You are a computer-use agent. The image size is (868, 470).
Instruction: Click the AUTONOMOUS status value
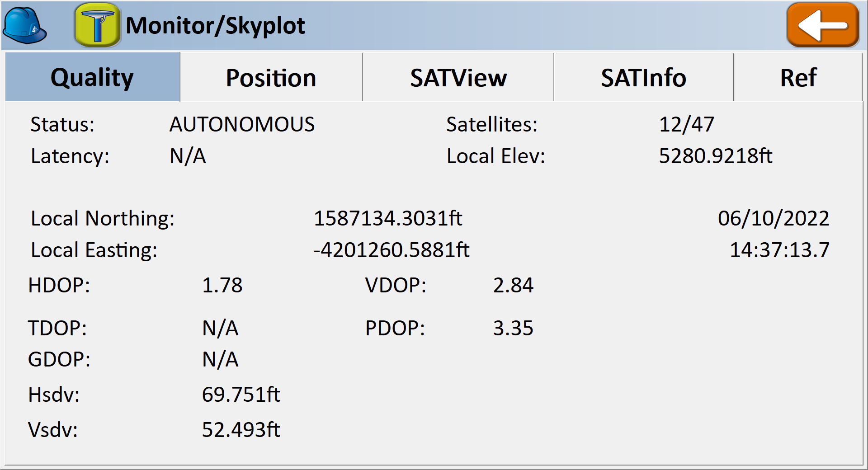[242, 124]
